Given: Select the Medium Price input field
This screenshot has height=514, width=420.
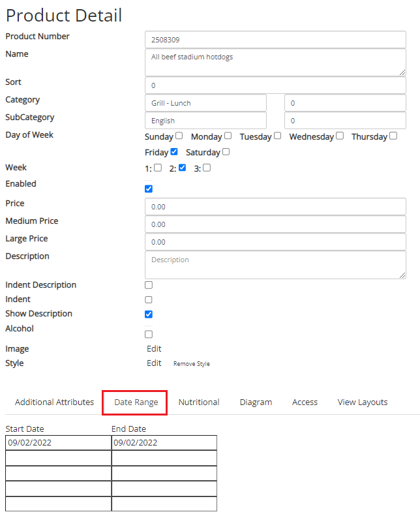Looking at the screenshot, I should click(275, 224).
